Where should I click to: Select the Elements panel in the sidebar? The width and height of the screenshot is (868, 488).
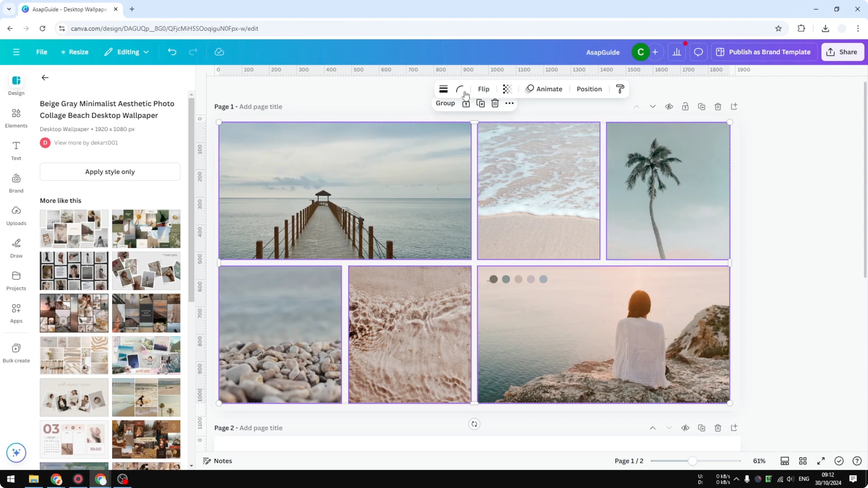click(x=16, y=118)
